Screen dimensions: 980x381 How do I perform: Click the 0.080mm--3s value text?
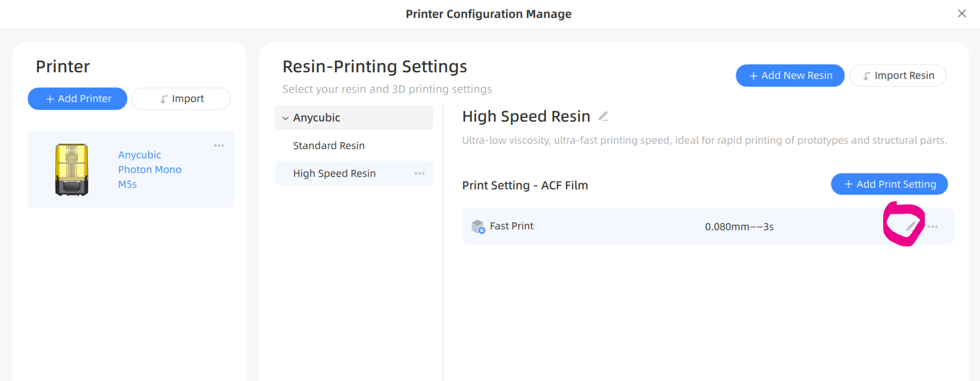[739, 227]
